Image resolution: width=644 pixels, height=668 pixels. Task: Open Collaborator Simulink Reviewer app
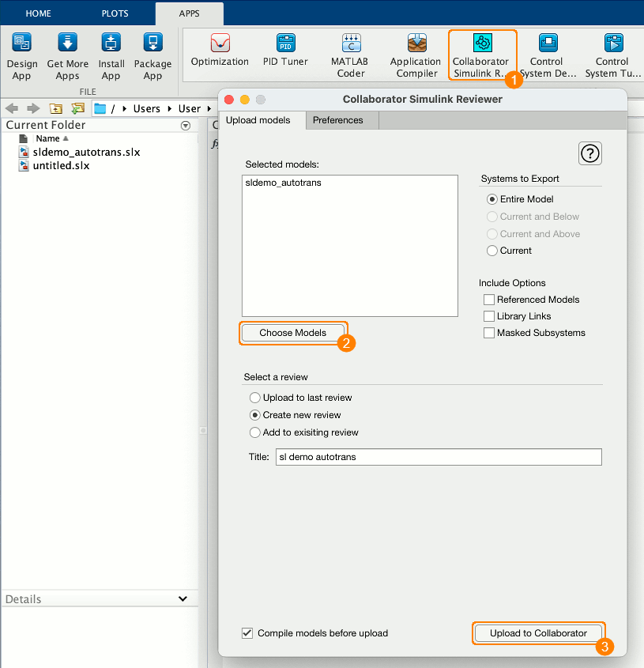coord(482,56)
